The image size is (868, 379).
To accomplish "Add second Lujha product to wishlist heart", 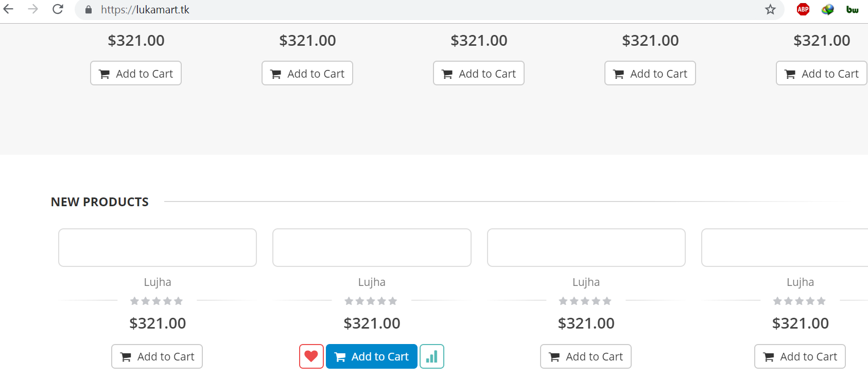I will pos(311,356).
